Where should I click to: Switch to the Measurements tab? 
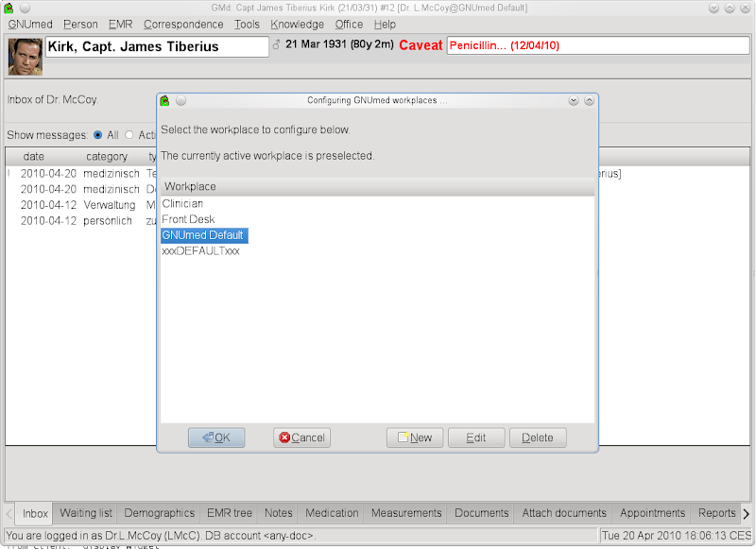point(406,513)
